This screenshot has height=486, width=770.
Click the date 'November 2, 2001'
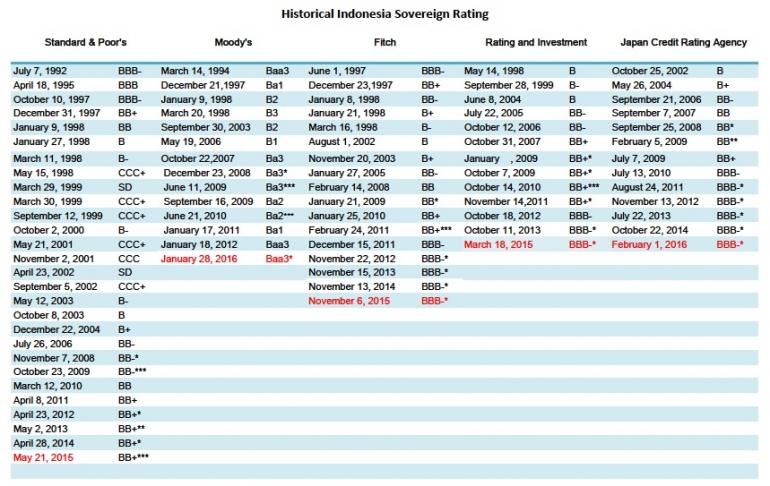click(54, 259)
